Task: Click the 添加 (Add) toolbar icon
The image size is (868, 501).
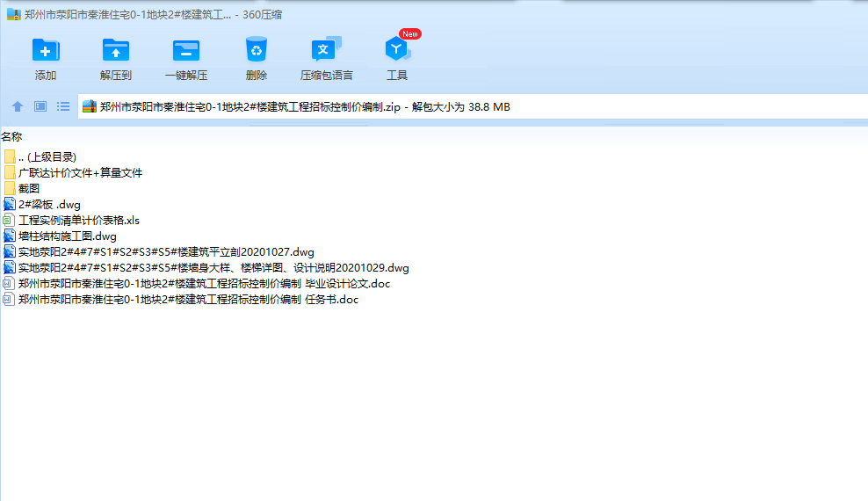Action: (x=46, y=50)
